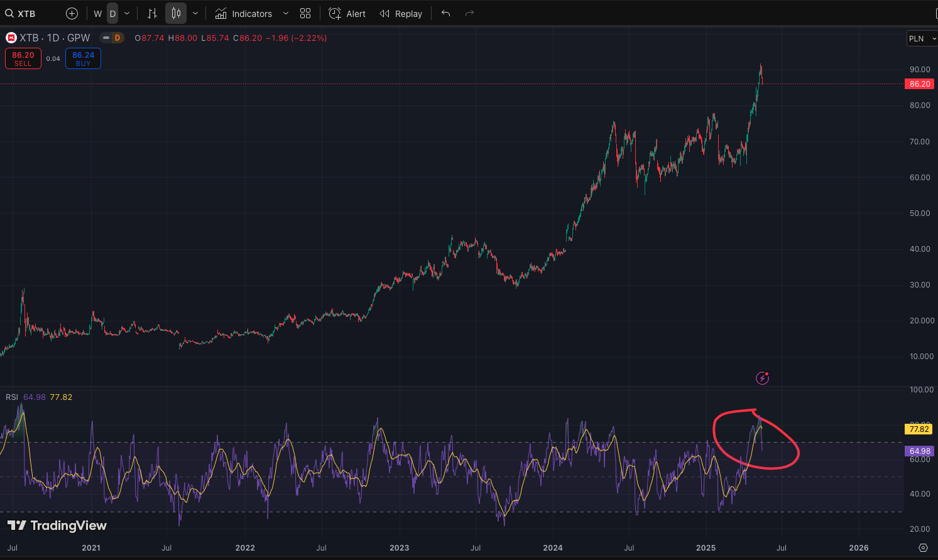The height and width of the screenshot is (560, 938).
Task: Open the layout grid selector icon
Action: pyautogui.click(x=305, y=13)
